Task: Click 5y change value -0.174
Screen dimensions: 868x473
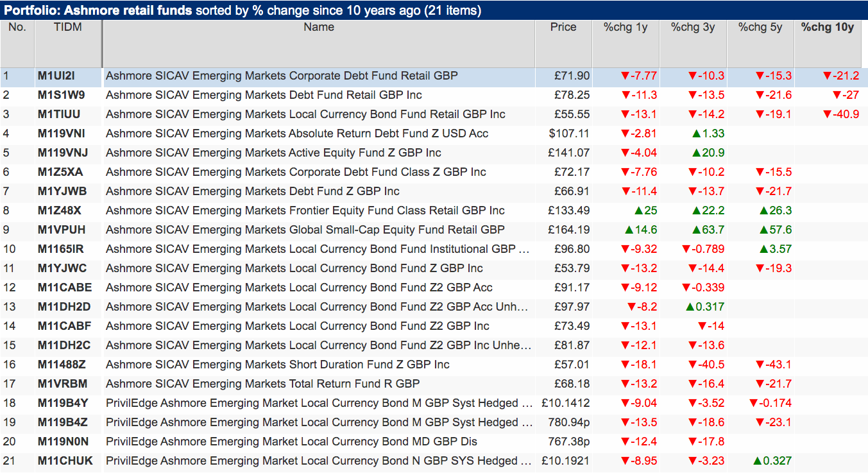Action: tap(770, 403)
